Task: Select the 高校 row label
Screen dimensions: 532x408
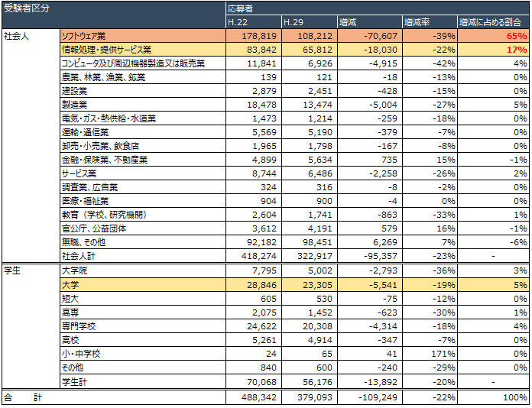Action: [70, 340]
